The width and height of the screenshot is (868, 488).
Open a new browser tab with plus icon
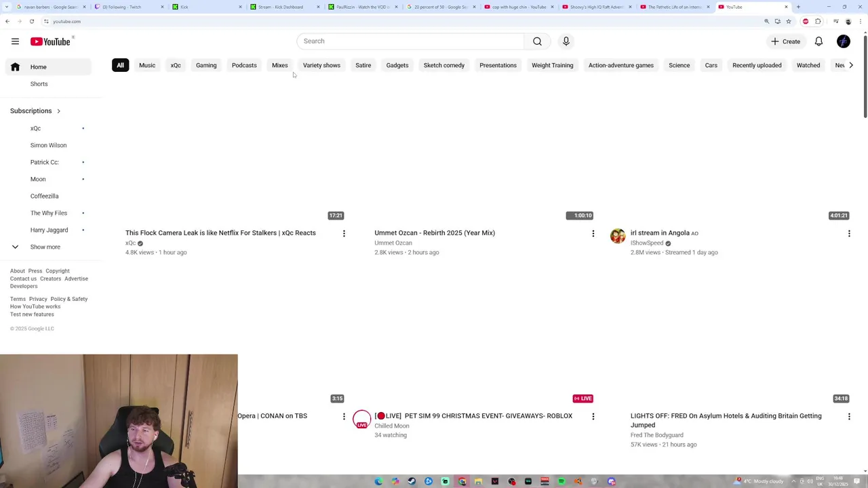[x=798, y=7]
